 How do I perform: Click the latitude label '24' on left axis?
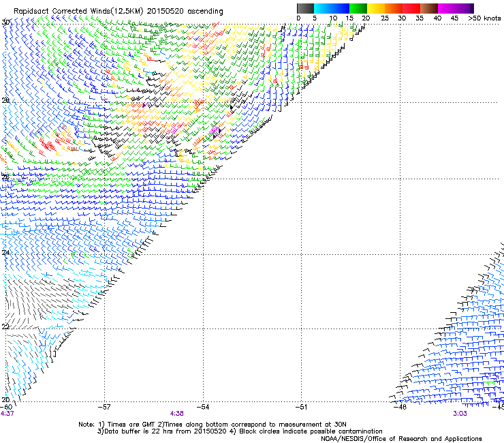[x=5, y=253]
